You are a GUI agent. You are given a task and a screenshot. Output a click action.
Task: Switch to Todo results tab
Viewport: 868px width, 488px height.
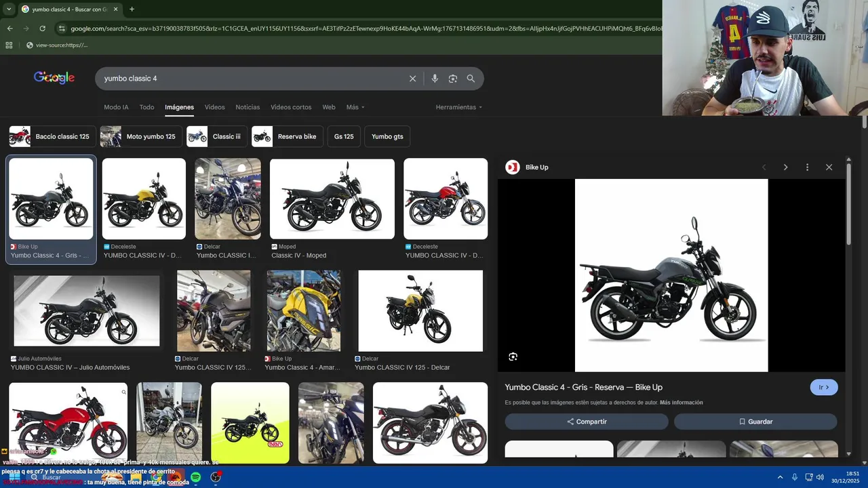146,107
